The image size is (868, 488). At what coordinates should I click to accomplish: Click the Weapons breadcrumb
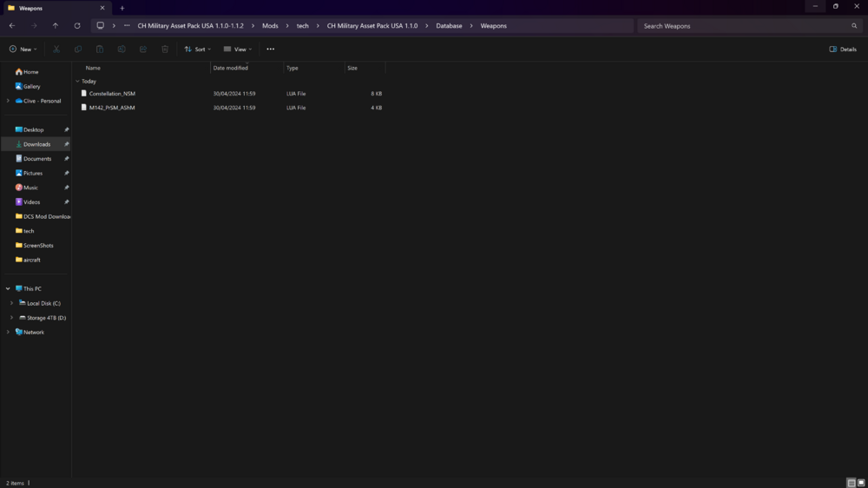coord(493,25)
